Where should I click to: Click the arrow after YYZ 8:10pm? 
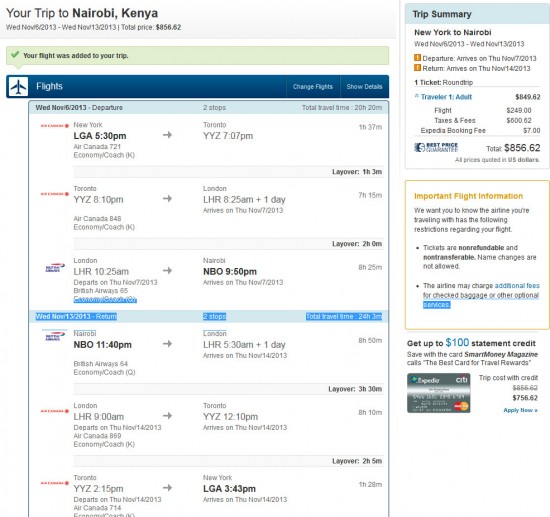click(167, 199)
